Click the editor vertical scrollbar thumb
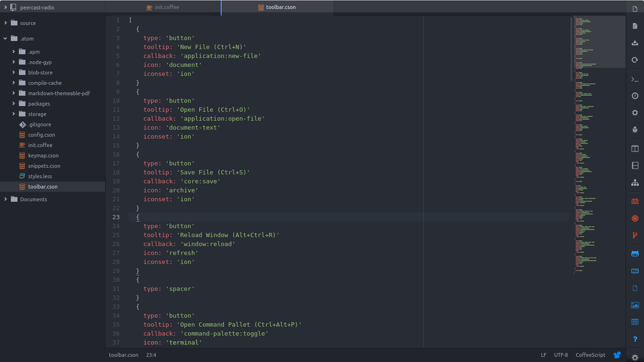644x362 pixels. click(x=572, y=49)
